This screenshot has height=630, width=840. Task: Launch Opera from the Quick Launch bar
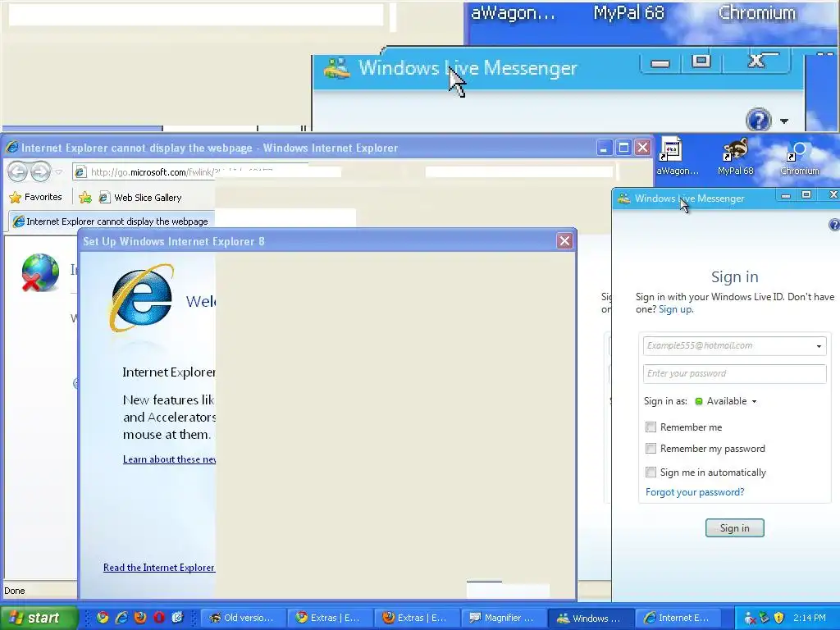159,618
